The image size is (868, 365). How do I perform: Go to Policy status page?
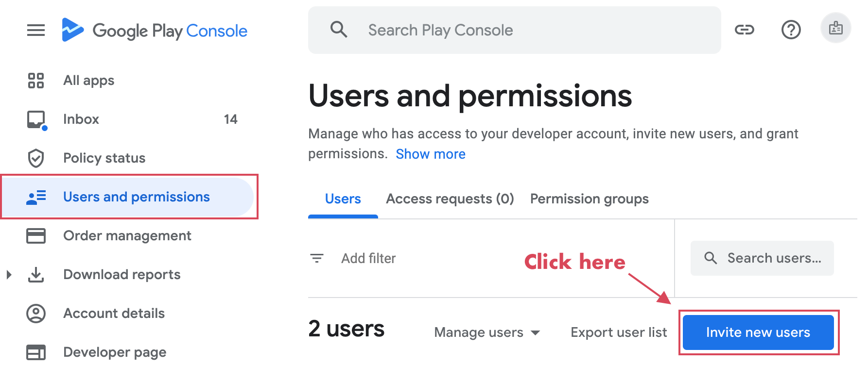[104, 158]
